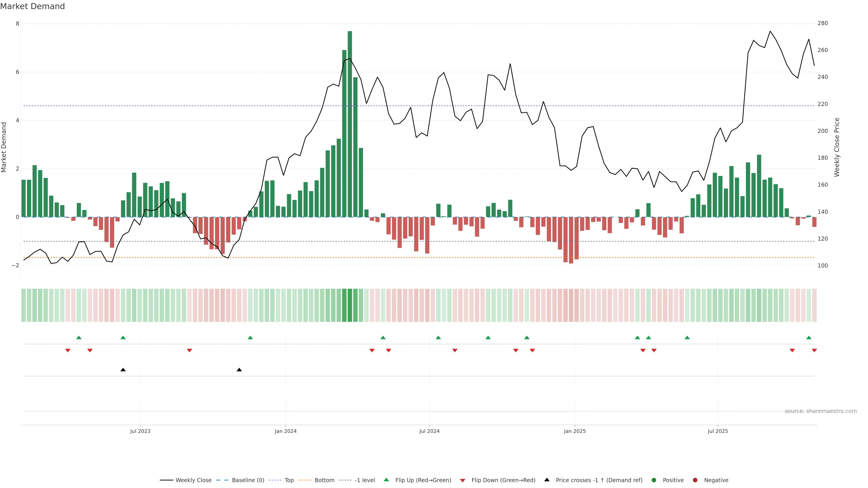Click the rightmost green flip-up triangle
Viewport: 868px width, 488px height.
(809, 338)
